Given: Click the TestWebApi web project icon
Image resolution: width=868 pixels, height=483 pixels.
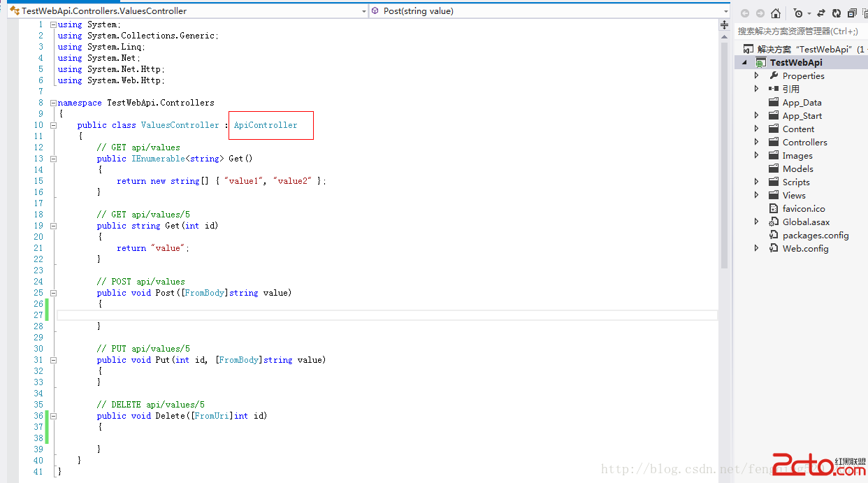Looking at the screenshot, I should pos(760,62).
